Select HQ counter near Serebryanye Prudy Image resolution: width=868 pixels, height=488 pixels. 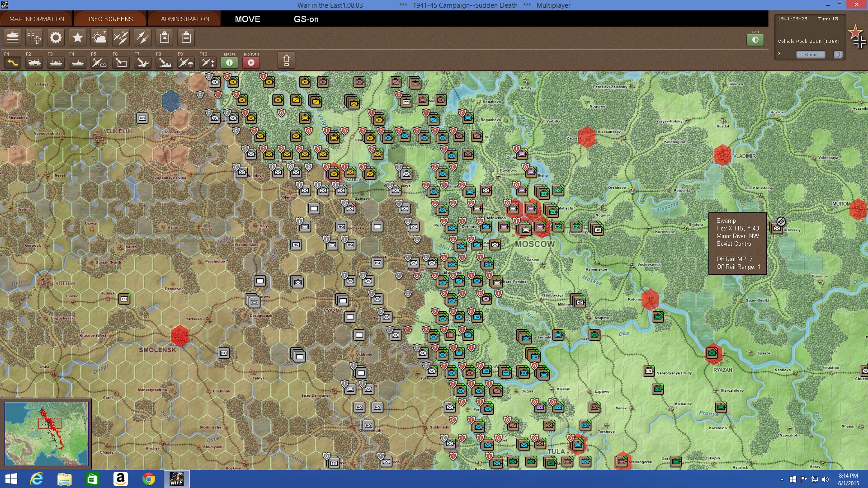[649, 371]
